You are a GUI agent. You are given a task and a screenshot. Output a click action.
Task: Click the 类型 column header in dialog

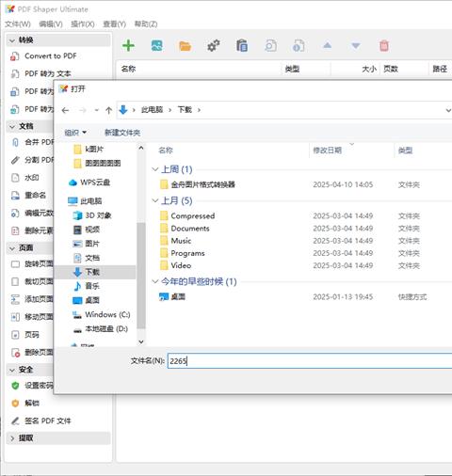(x=405, y=151)
